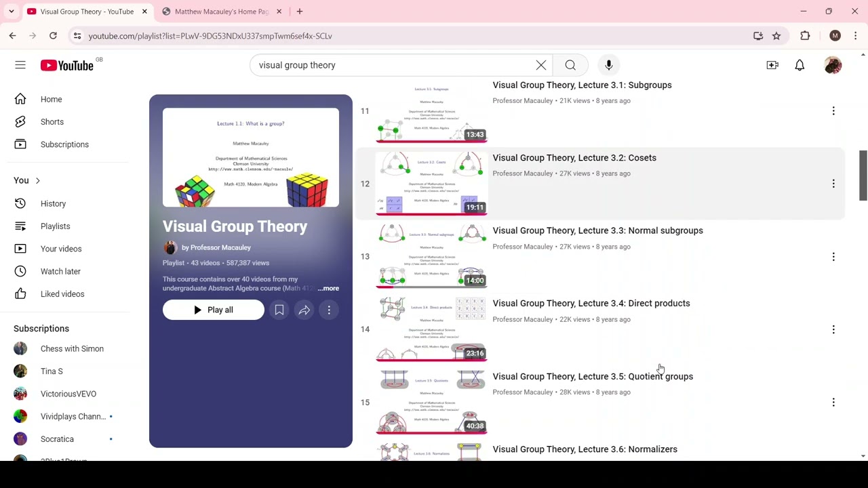Open the tab search dropdown arrow
868x488 pixels.
[11, 12]
